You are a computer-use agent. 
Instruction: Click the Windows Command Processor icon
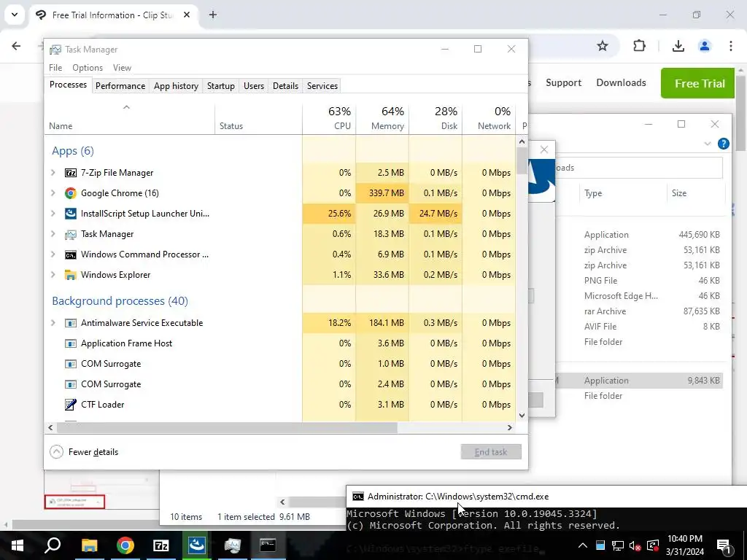point(71,254)
